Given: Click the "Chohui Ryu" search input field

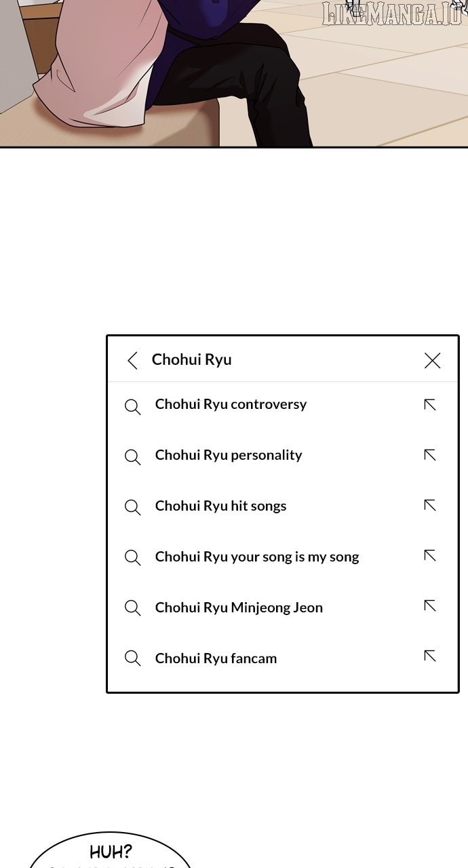Looking at the screenshot, I should 271,359.
